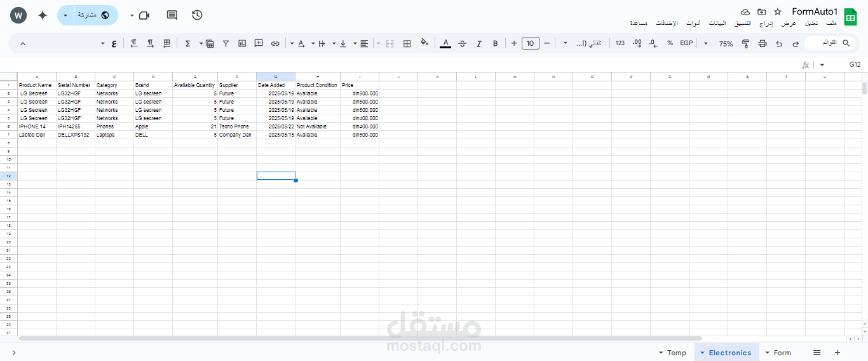
Task: Open the البيانات (Data) menu
Action: 717,23
